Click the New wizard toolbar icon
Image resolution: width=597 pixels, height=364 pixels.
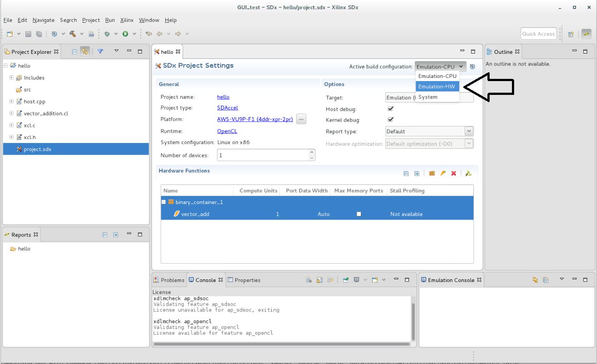[x=10, y=34]
